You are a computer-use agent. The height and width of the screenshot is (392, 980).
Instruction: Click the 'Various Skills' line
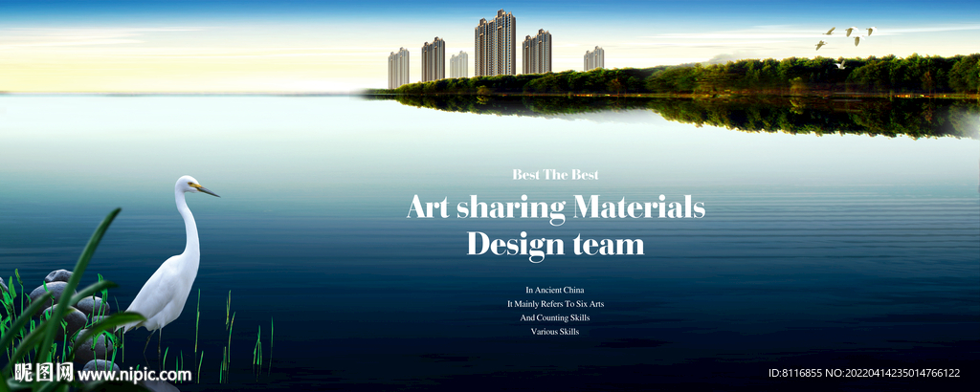(x=555, y=332)
